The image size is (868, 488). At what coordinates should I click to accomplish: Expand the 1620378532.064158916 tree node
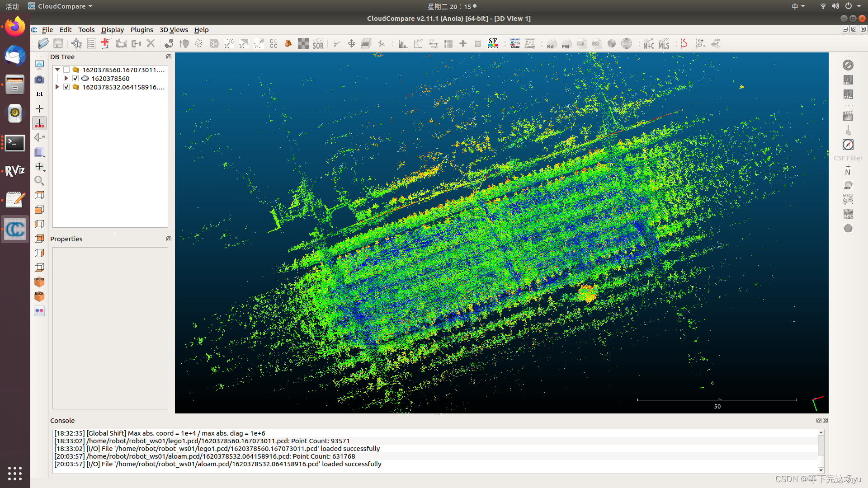(57, 87)
